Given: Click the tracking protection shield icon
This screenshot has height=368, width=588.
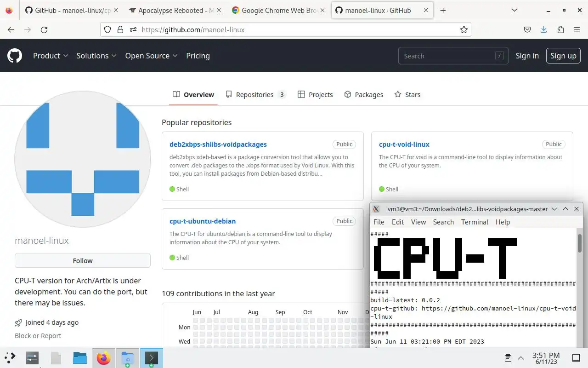Looking at the screenshot, I should pyautogui.click(x=107, y=29).
